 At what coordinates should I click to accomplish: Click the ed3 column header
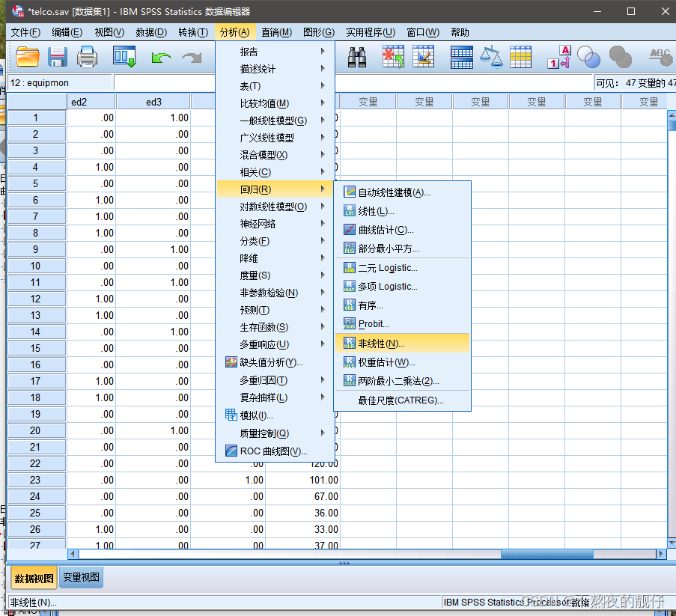tap(153, 102)
